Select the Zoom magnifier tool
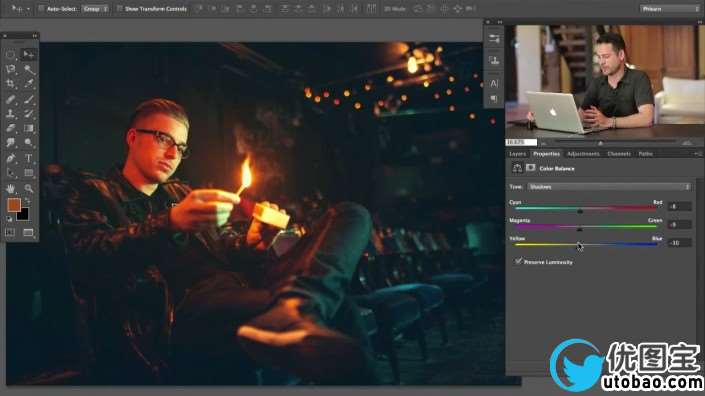The image size is (705, 396). [x=28, y=188]
